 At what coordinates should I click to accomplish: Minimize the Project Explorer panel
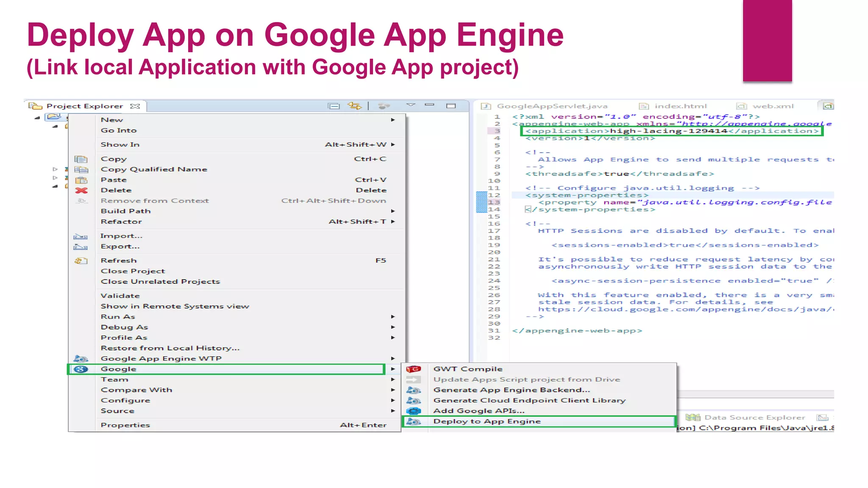430,105
